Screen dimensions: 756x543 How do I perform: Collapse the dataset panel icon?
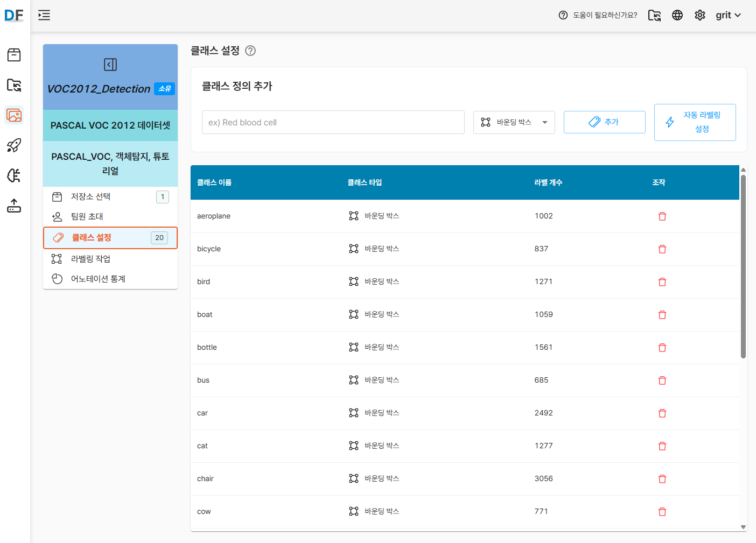click(x=110, y=65)
